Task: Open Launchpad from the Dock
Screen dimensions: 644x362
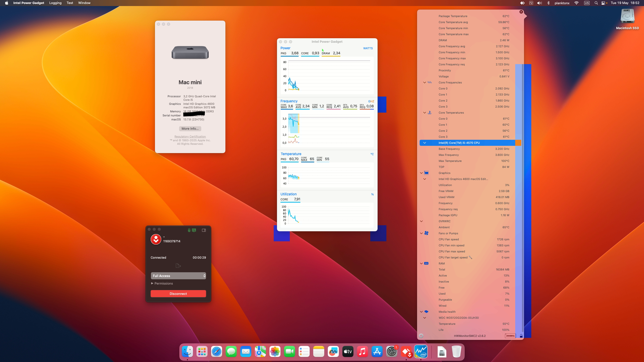Action: point(202,352)
